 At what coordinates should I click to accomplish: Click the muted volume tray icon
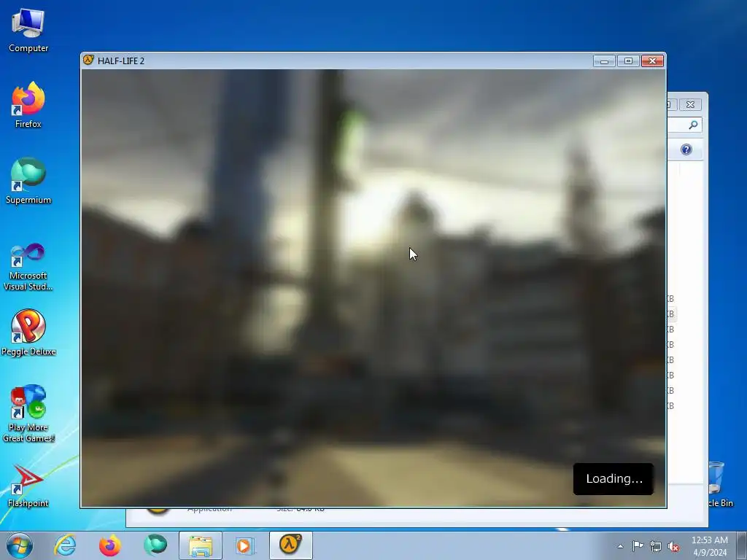click(673, 546)
